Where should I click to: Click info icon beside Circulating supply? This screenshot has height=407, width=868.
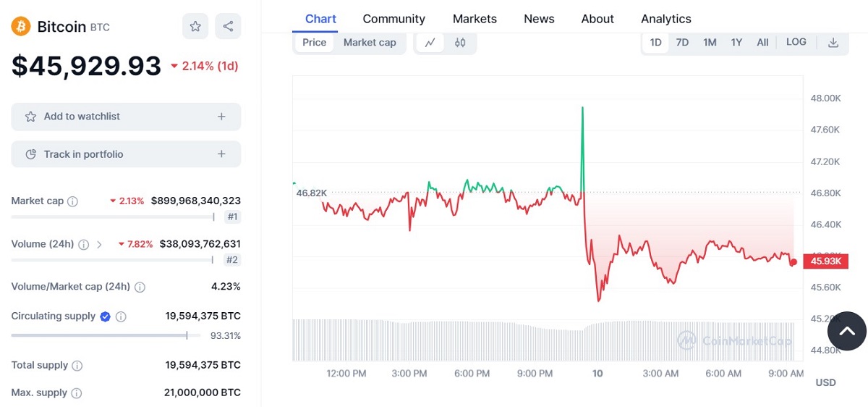tap(121, 316)
